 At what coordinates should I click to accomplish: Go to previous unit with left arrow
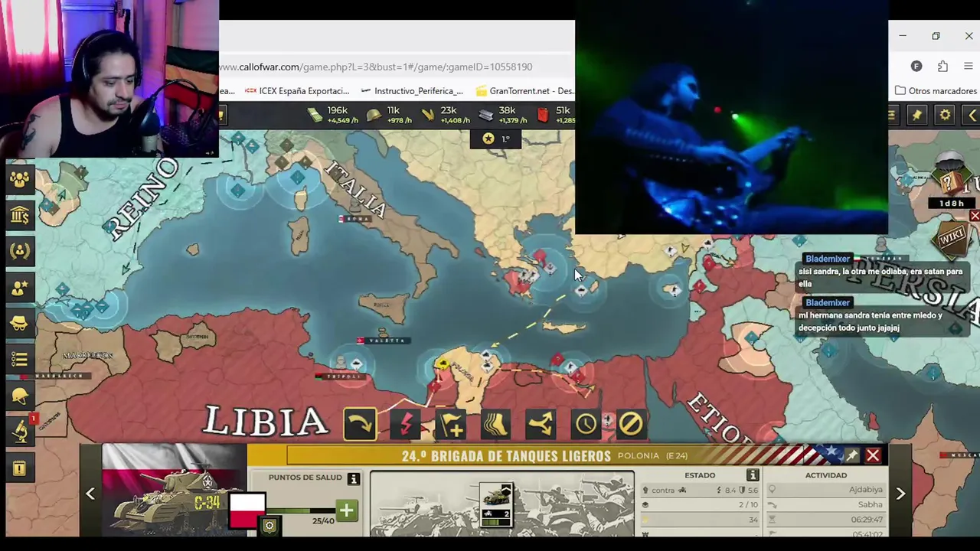click(x=90, y=494)
